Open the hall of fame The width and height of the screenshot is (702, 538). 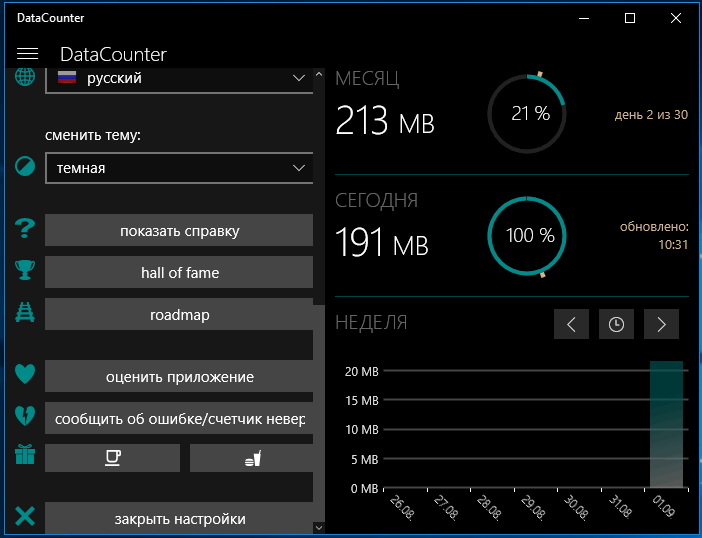179,272
